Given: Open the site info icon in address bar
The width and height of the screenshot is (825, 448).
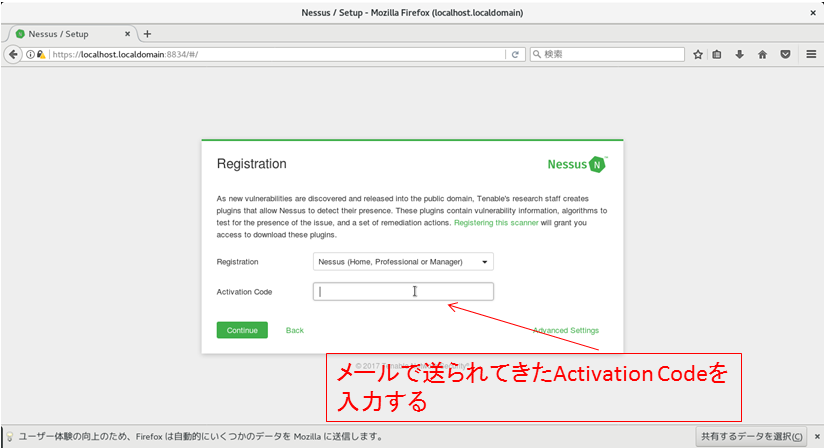Looking at the screenshot, I should (x=31, y=54).
